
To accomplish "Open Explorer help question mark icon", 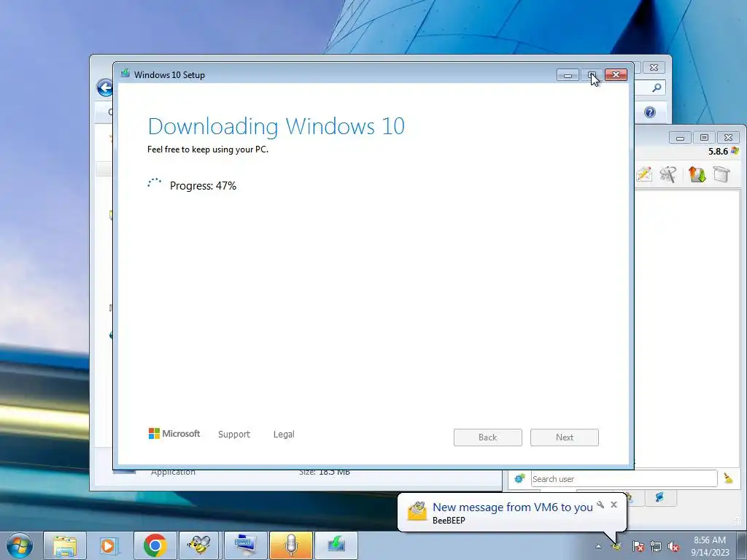I will [650, 112].
